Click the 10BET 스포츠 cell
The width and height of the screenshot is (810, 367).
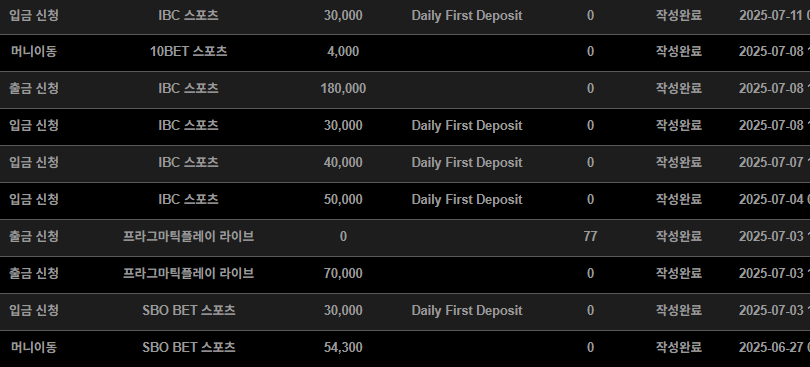coord(189,52)
